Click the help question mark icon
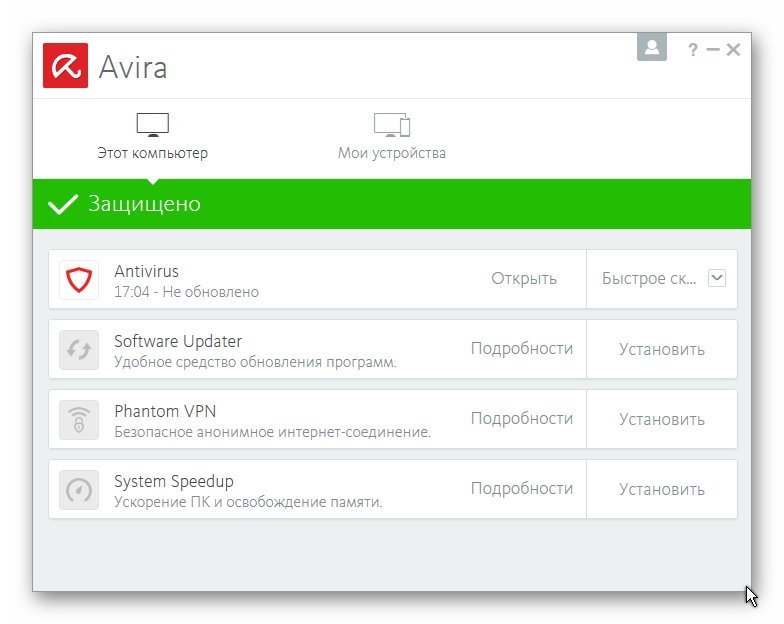784x624 pixels. tap(692, 49)
